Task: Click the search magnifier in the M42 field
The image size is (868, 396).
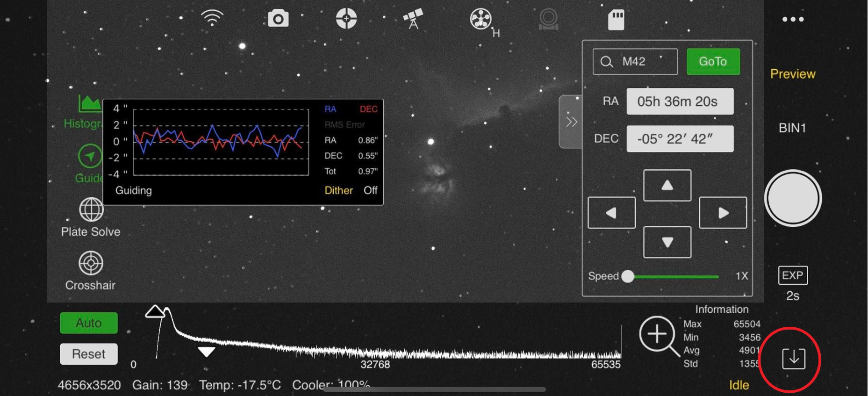Action: (606, 62)
